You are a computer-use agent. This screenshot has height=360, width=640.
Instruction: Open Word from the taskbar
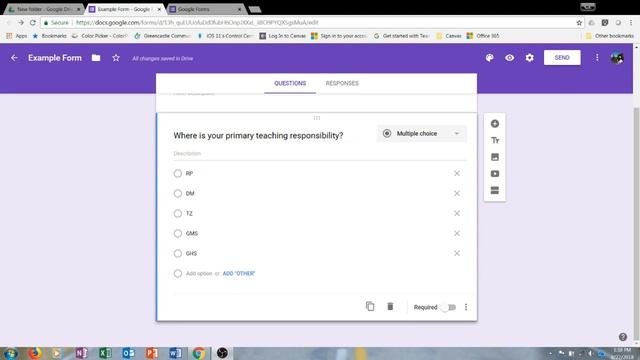click(x=175, y=353)
